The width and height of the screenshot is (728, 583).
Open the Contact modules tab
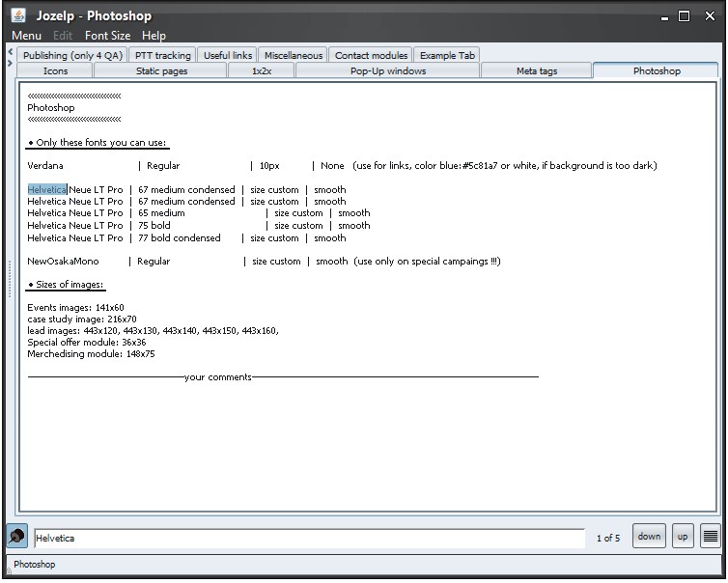pyautogui.click(x=371, y=55)
